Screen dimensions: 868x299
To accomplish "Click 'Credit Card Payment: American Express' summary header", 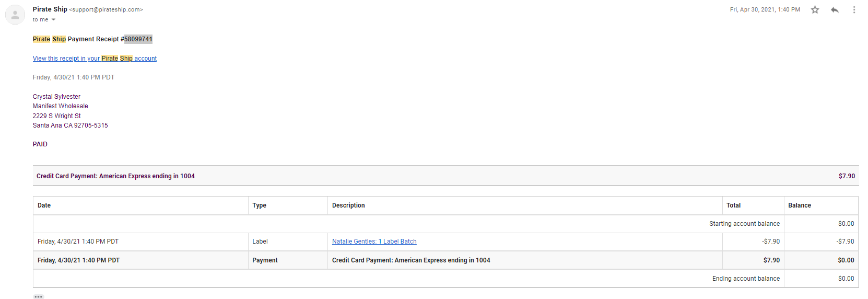I will [115, 176].
